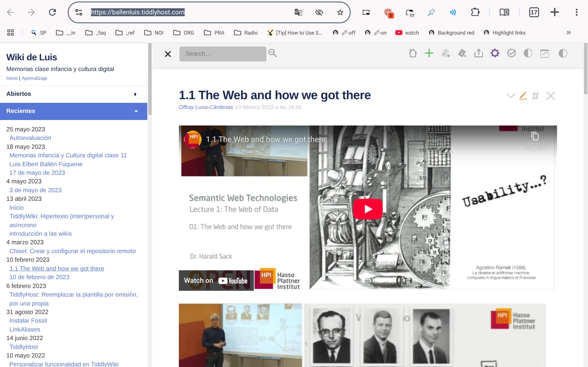The image size is (588, 367).
Task: Play the embedded YouTube video
Action: click(x=367, y=209)
